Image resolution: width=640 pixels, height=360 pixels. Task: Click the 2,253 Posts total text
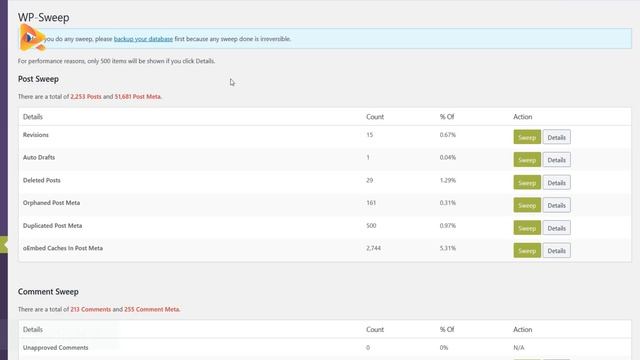coord(86,97)
